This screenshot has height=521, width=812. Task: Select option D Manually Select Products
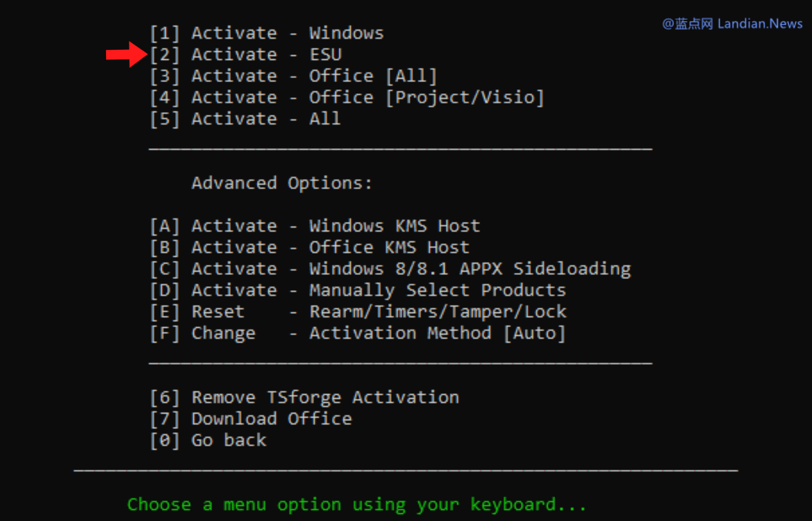tap(358, 290)
